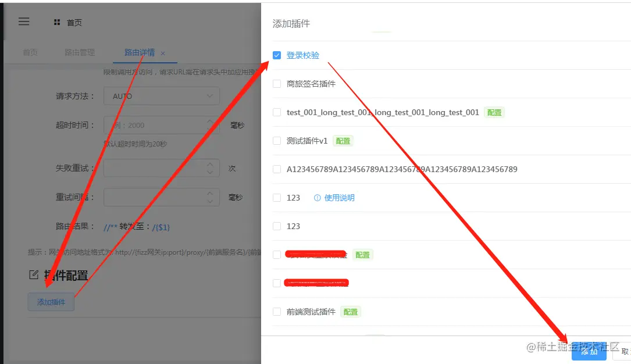
Task: Close the 路由详情 tab with the x
Action: coord(163,53)
